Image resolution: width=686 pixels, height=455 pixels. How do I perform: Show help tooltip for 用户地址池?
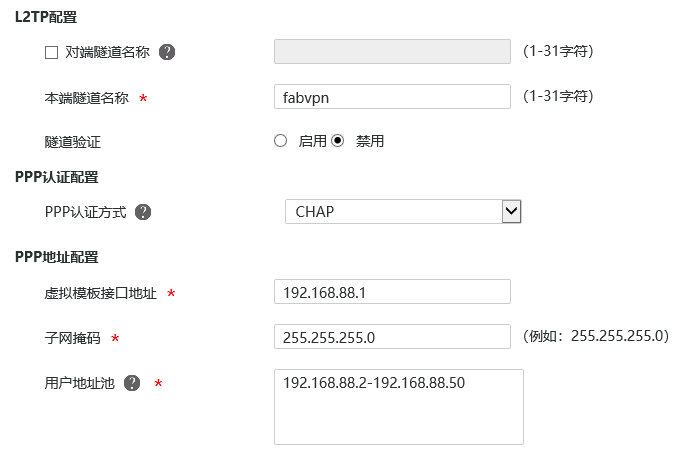click(x=132, y=383)
